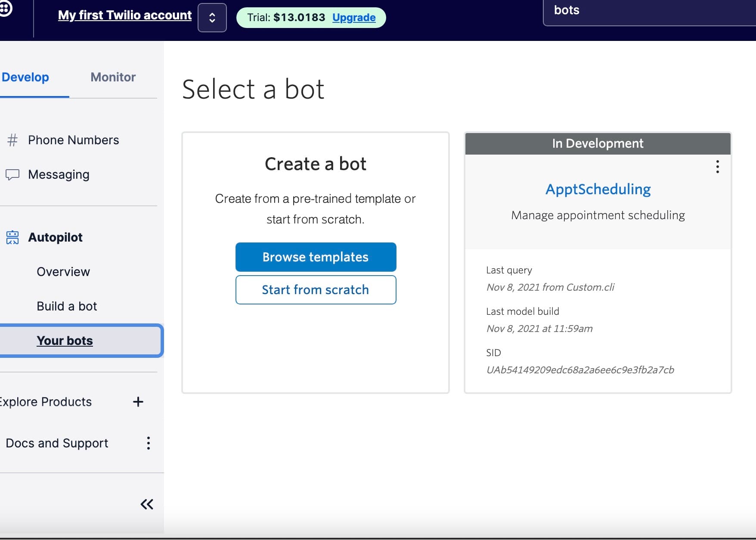Click the Create a bot heading
The width and height of the screenshot is (756, 540).
point(316,164)
